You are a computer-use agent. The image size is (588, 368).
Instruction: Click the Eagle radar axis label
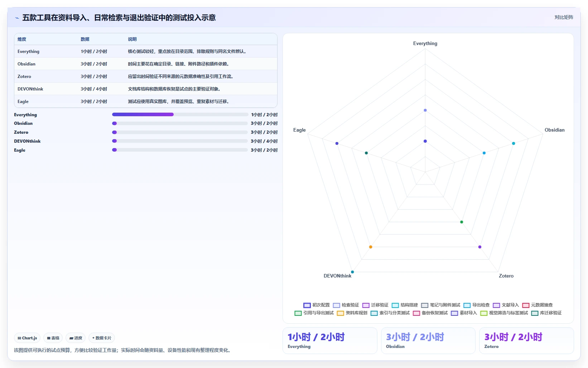click(299, 130)
